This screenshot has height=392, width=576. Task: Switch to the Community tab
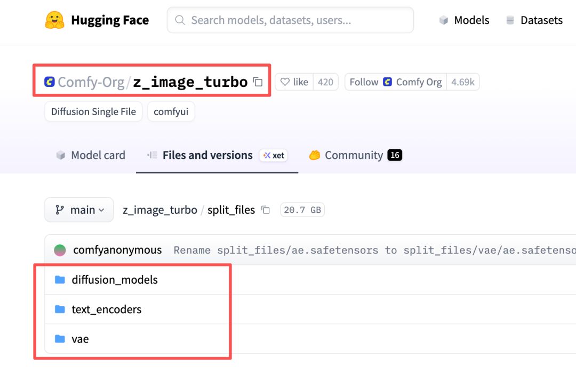pyautogui.click(x=356, y=155)
